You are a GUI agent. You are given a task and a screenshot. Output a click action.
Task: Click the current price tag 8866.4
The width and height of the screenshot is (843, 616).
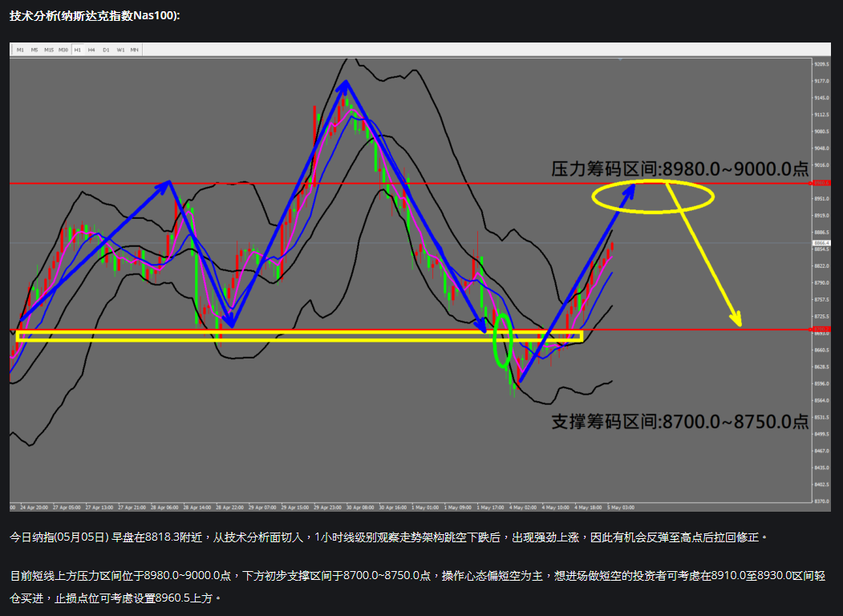[821, 244]
